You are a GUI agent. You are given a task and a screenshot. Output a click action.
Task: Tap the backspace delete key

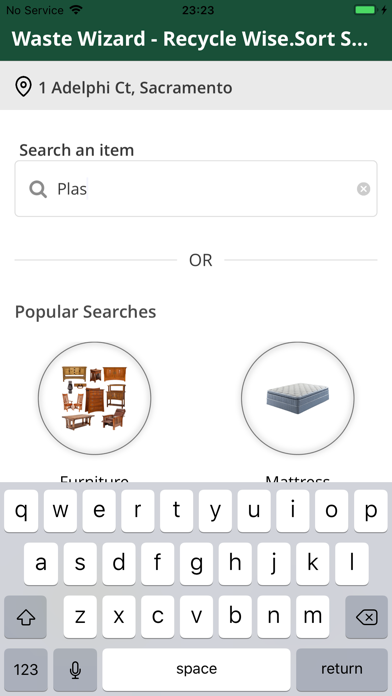pyautogui.click(x=366, y=617)
